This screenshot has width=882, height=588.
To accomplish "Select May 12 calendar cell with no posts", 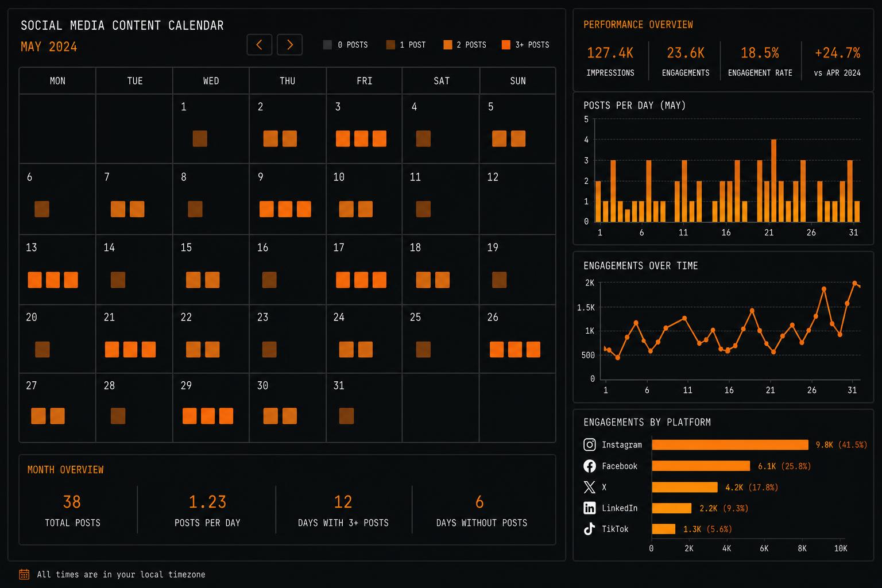I will tap(517, 199).
